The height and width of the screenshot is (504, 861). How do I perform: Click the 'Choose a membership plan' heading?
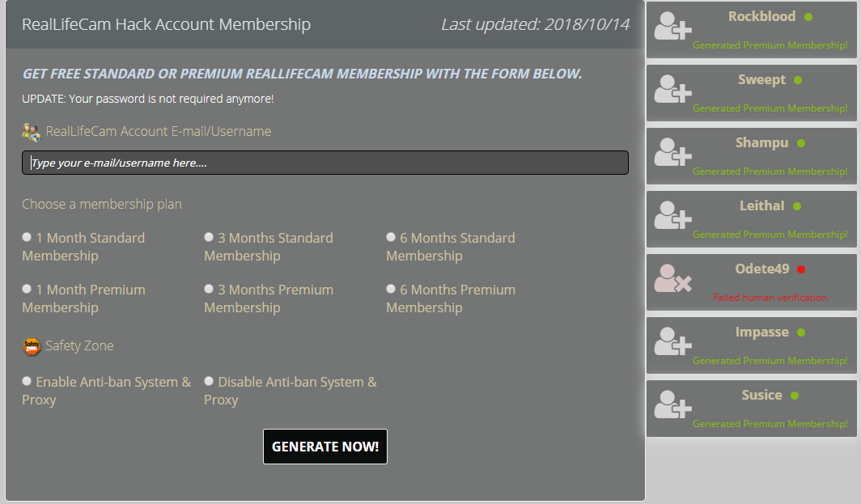pos(102,204)
